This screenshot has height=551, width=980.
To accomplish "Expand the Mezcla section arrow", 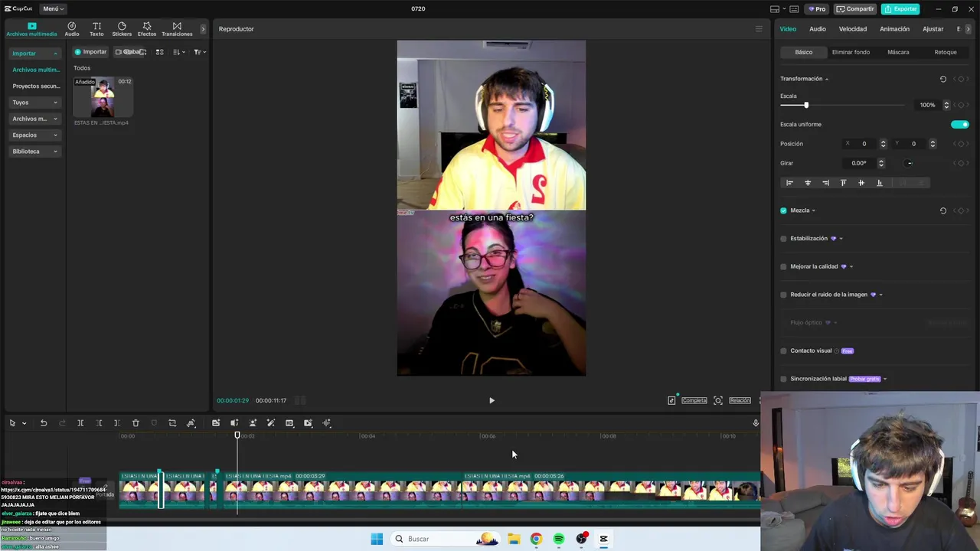I will coord(813,210).
